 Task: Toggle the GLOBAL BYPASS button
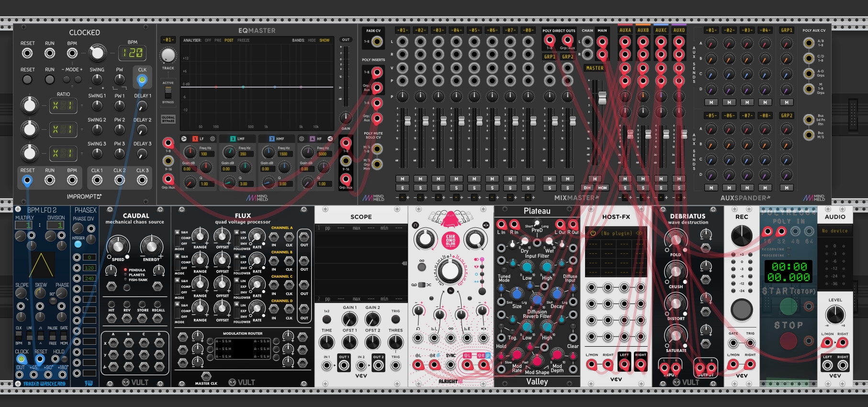[168, 118]
